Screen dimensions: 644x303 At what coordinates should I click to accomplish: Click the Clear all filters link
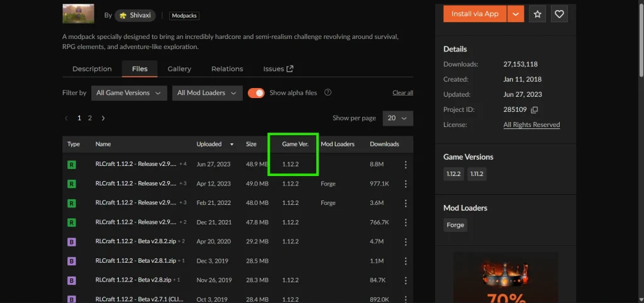402,93
